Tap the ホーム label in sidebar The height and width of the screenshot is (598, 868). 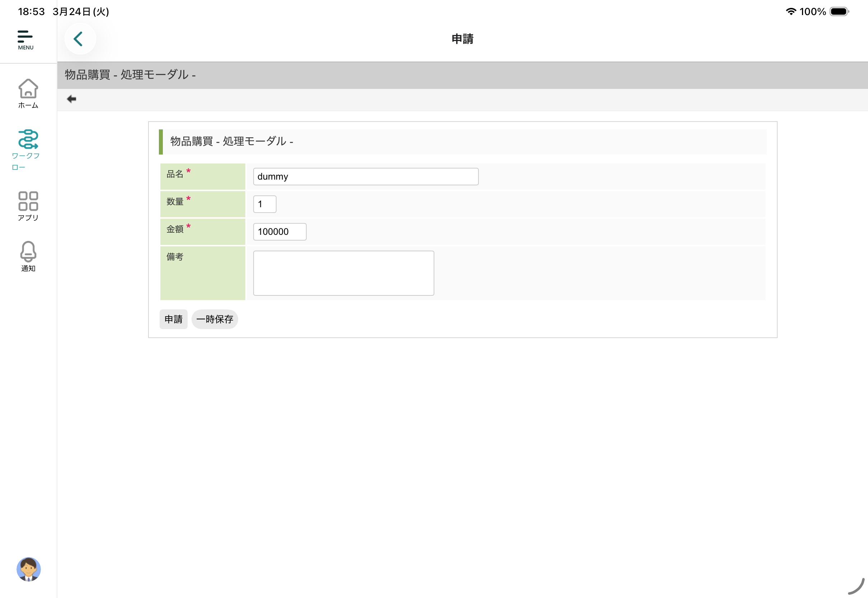(x=28, y=106)
